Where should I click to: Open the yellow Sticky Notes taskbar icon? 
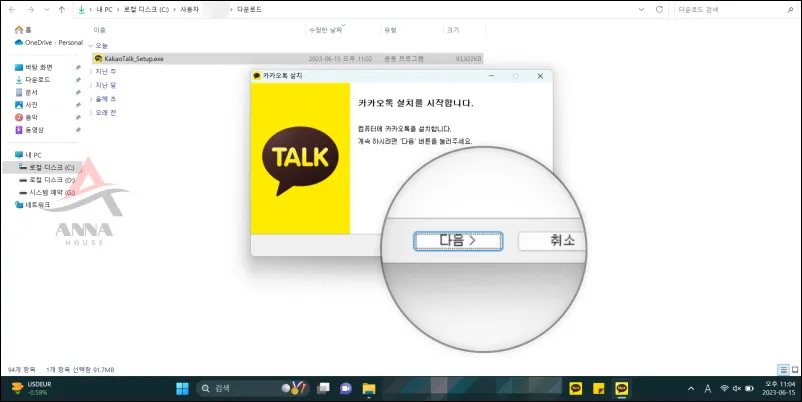598,389
